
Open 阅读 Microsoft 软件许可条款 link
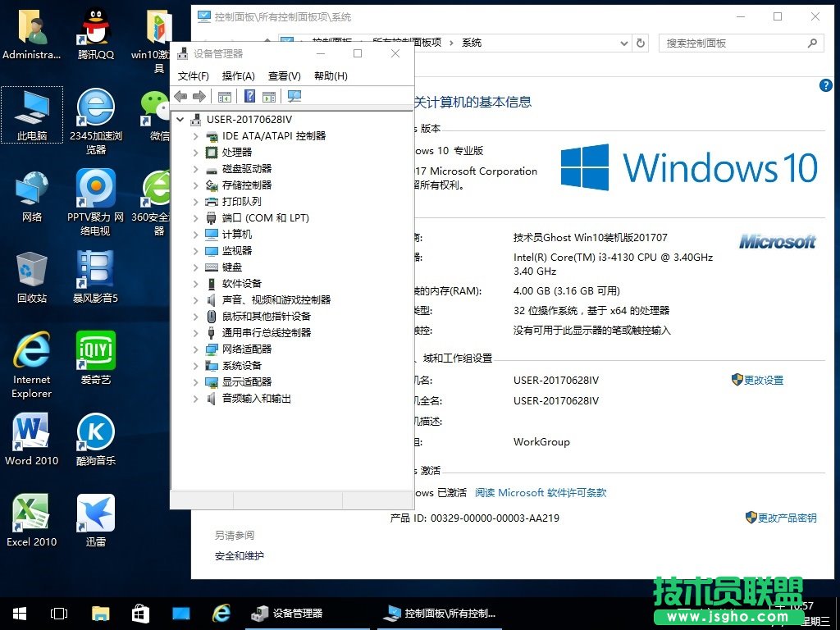[541, 493]
